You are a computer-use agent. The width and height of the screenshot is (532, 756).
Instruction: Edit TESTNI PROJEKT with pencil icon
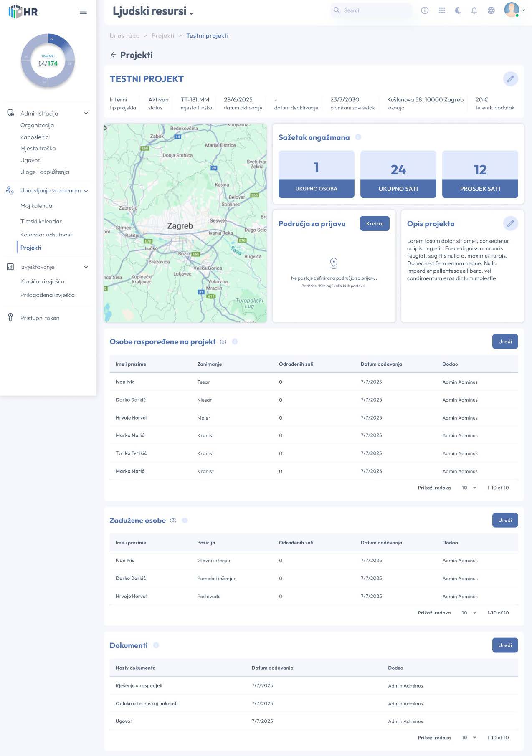[510, 79]
